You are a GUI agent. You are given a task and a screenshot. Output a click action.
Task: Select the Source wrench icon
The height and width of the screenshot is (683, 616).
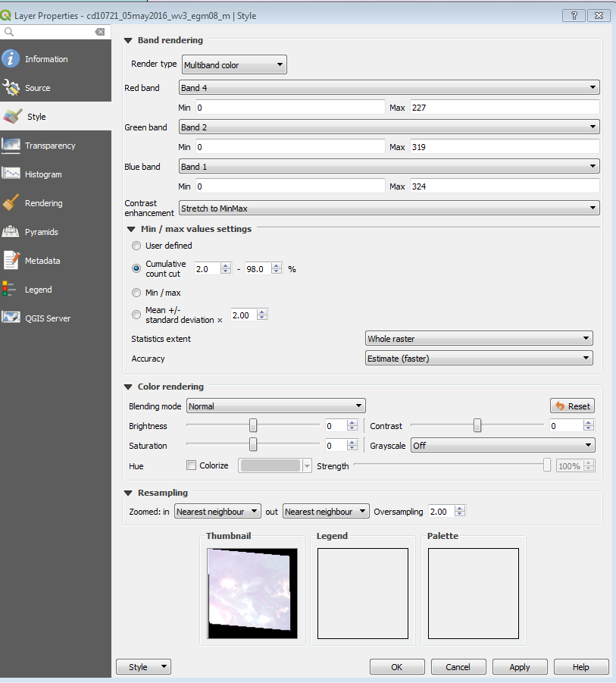(x=11, y=88)
